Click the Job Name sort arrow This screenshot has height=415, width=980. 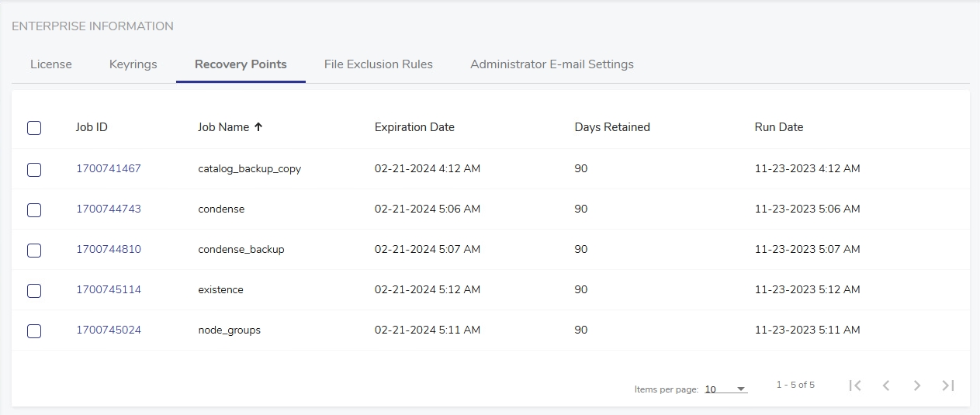coord(258,127)
